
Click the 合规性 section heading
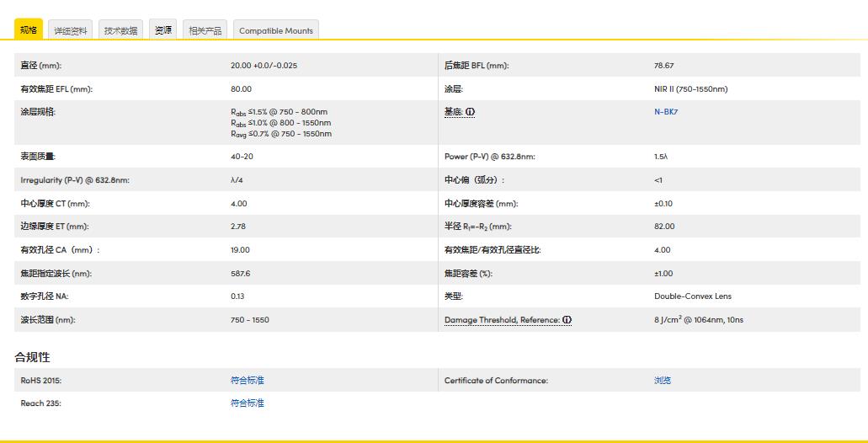pyautogui.click(x=32, y=357)
